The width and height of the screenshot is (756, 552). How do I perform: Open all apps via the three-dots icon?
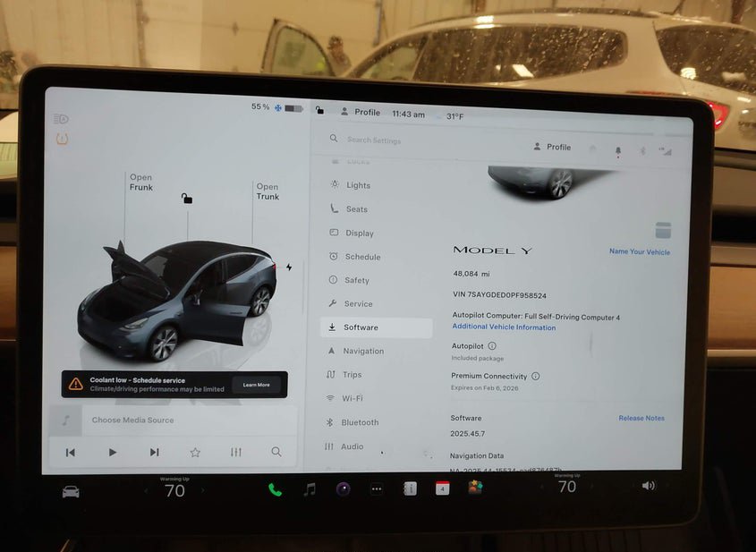377,488
